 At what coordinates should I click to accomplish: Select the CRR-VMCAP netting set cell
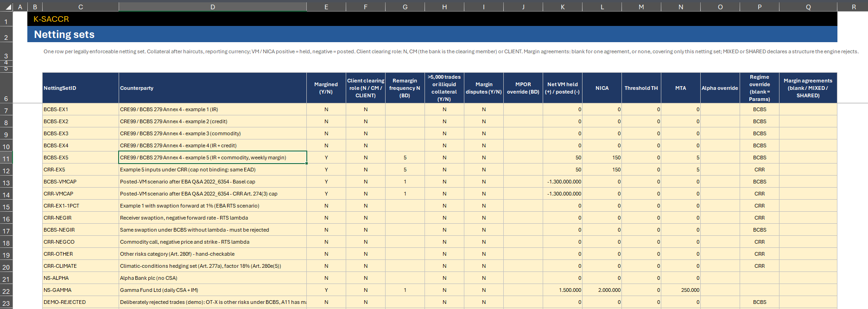(x=81, y=194)
